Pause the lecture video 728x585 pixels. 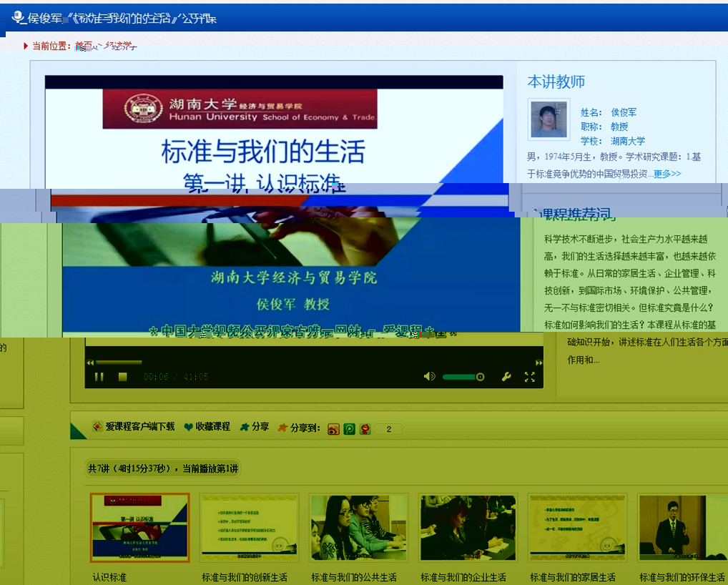pos(99,377)
